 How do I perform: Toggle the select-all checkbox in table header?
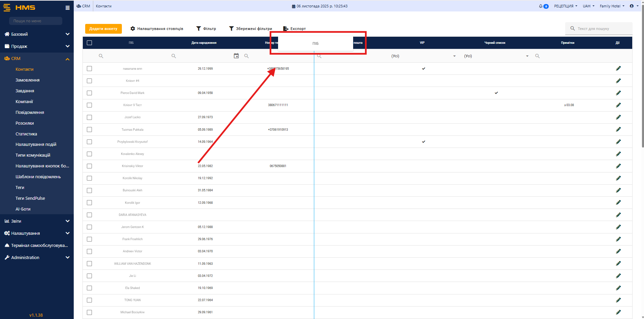tap(89, 43)
